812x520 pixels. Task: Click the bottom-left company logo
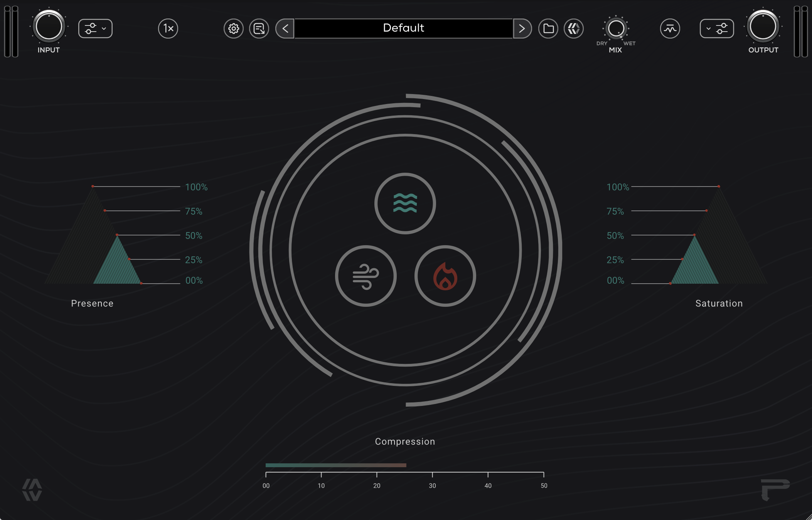32,490
